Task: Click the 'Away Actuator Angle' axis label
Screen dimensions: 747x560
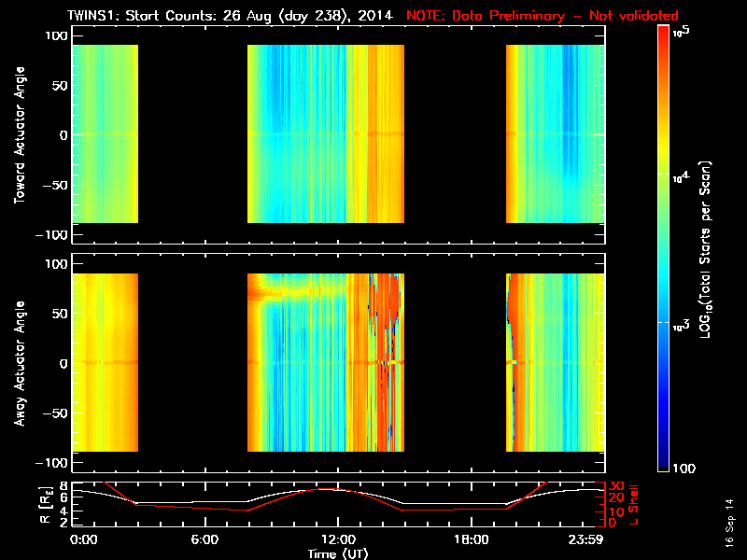Action: (x=18, y=364)
